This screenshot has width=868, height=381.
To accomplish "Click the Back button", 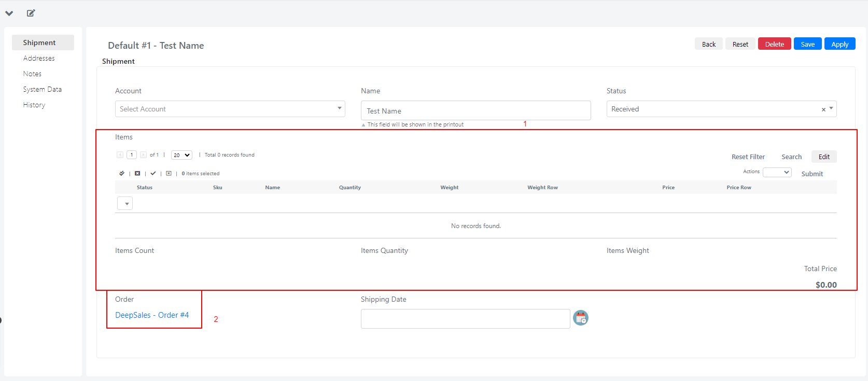I will tap(709, 44).
